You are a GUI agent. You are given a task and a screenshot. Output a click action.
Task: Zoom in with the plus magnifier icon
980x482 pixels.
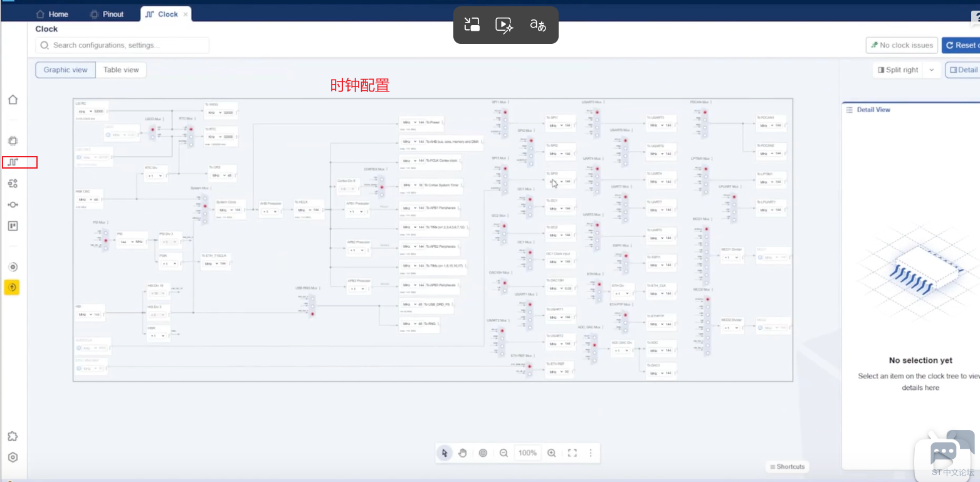[x=552, y=453]
